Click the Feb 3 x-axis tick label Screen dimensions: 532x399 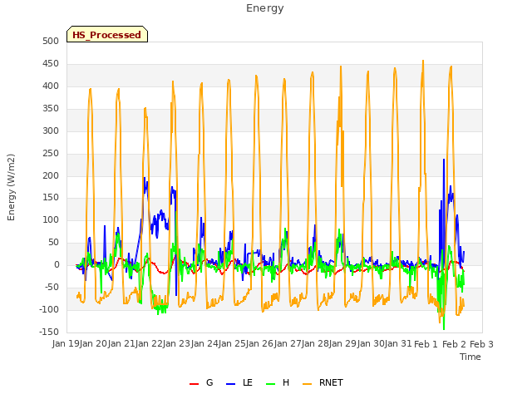click(481, 344)
